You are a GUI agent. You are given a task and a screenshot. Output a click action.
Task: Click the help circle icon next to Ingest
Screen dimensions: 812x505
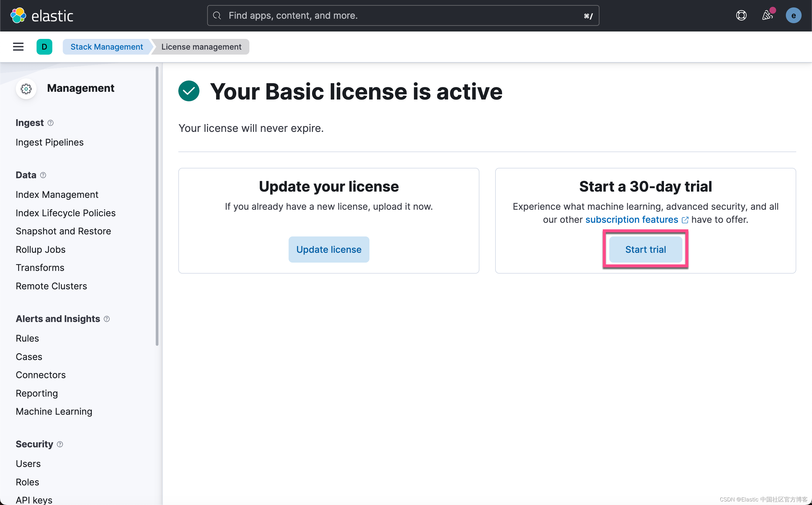(51, 123)
